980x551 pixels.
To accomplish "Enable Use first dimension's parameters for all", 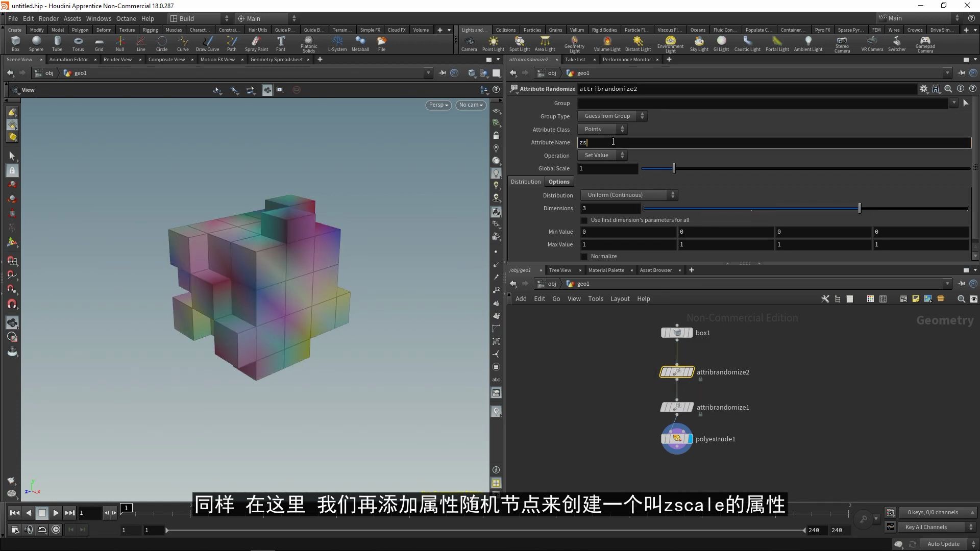I will 584,220.
